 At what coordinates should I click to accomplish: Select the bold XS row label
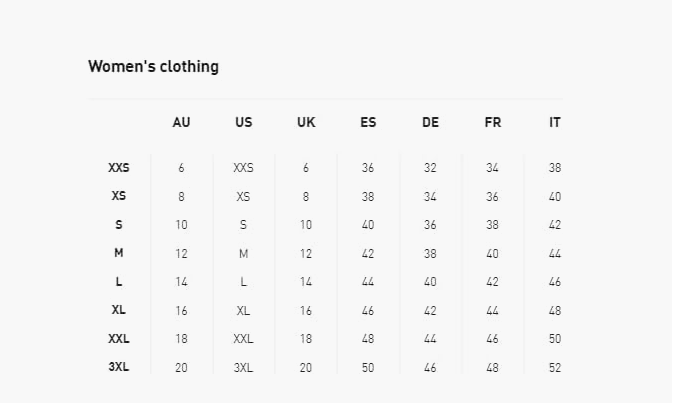click(x=119, y=197)
